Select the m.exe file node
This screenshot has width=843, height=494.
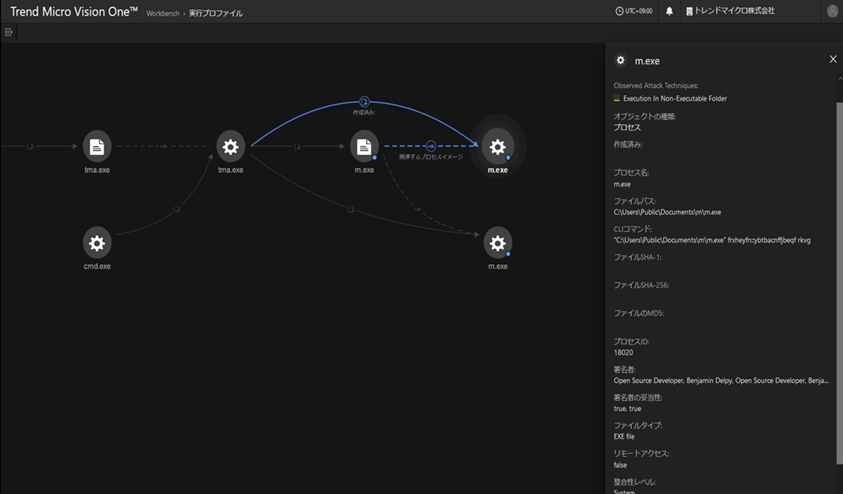click(x=364, y=146)
